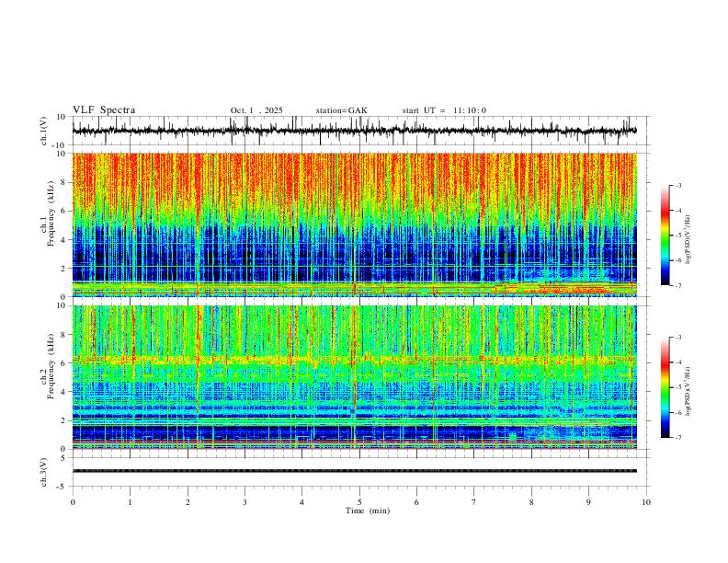
Task: Click the 'VLF Spectra' title text
Action: pyautogui.click(x=104, y=110)
